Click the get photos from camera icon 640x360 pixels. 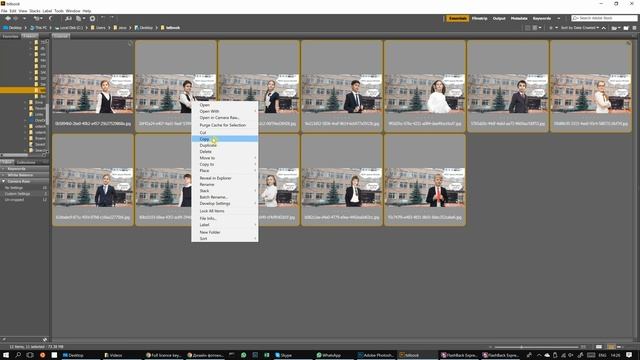(68, 18)
